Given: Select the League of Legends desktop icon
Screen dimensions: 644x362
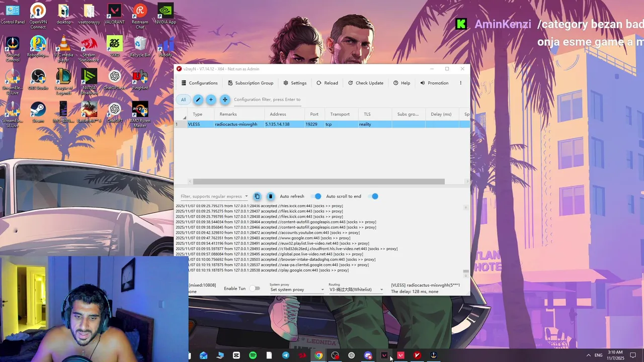Looking at the screenshot, I should coord(63,82).
